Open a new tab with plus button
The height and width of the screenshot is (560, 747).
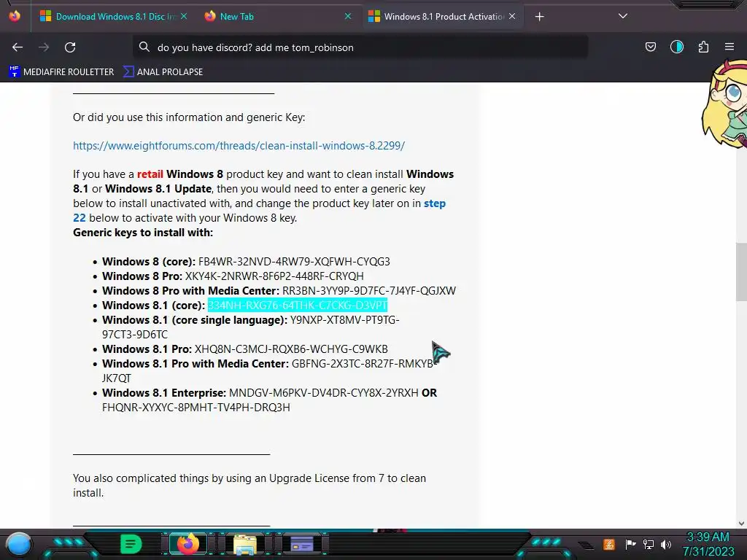pyautogui.click(x=539, y=17)
